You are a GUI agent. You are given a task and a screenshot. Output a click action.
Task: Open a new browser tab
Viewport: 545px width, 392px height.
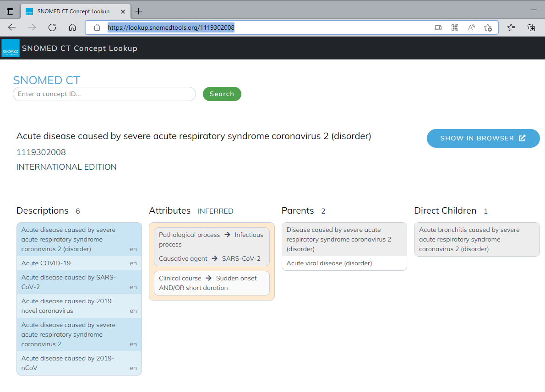point(139,11)
